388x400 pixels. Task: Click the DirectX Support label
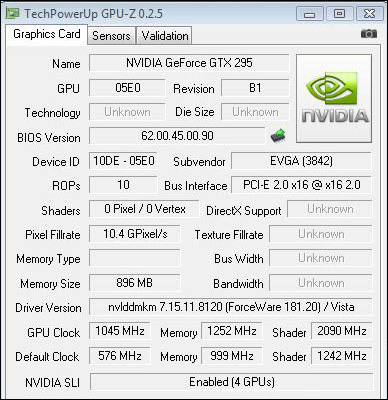point(244,211)
